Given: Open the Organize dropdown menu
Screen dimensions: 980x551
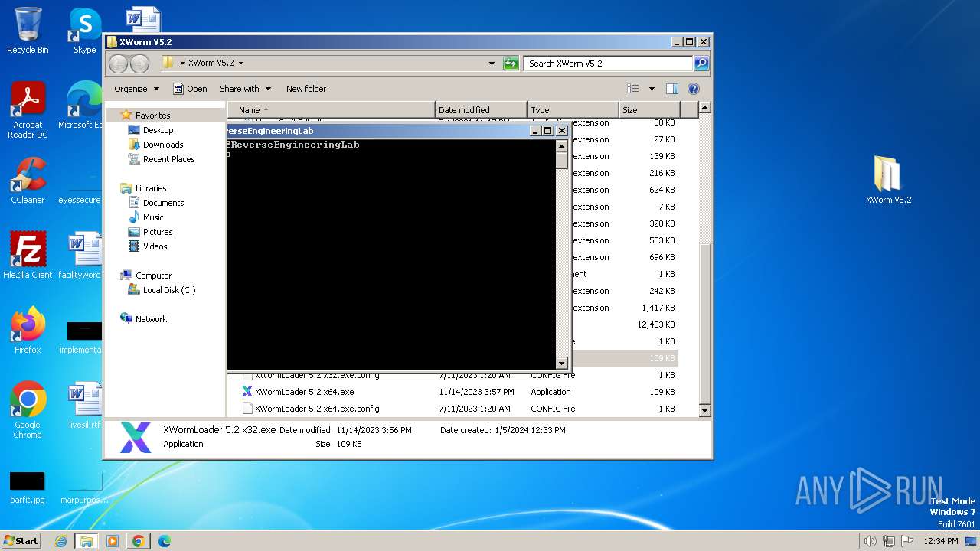Looking at the screenshot, I should click(x=136, y=89).
